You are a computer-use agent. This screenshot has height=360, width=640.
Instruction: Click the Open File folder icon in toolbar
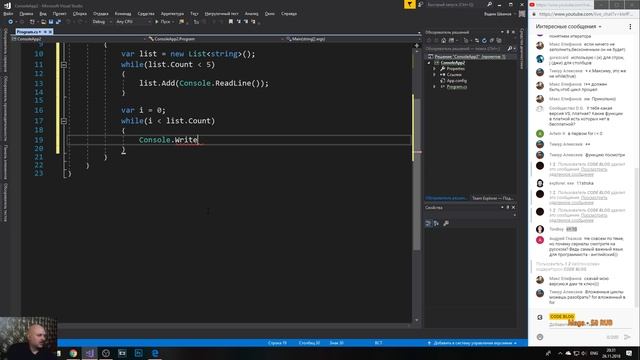point(43,22)
